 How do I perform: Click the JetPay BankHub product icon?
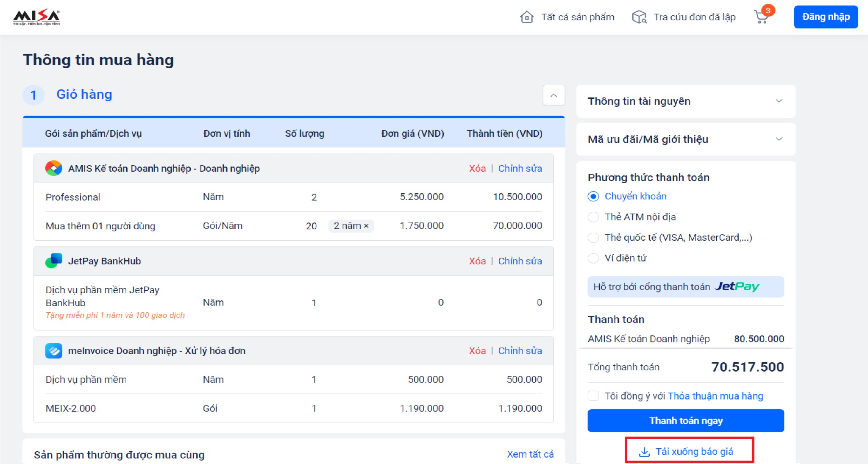54,261
